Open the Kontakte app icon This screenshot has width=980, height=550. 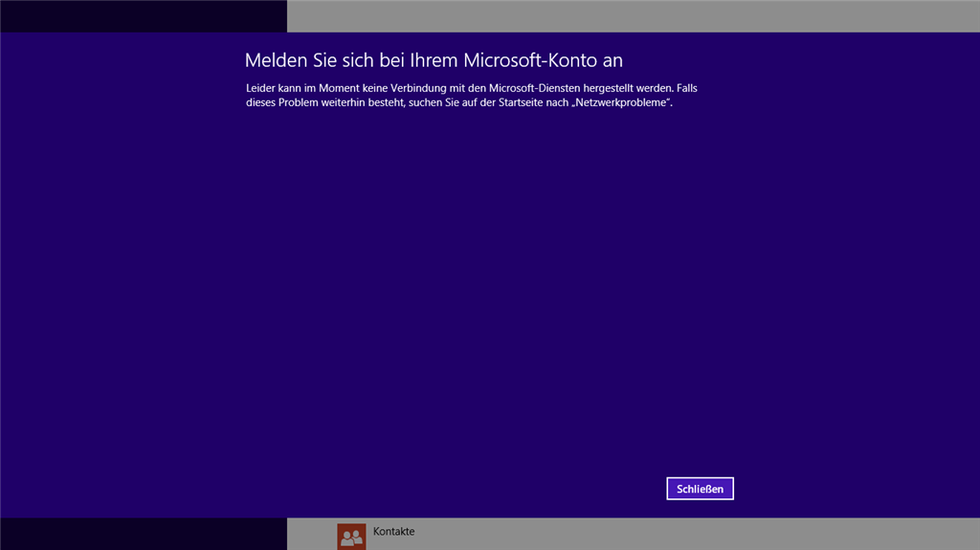coord(351,537)
